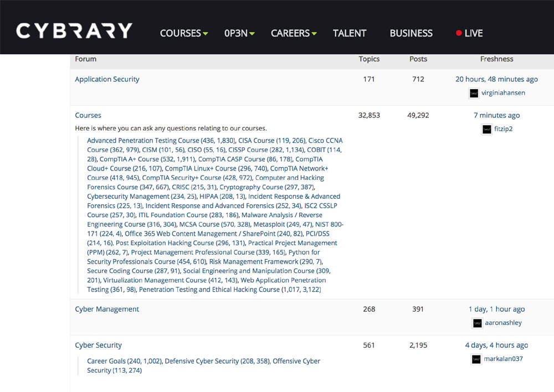Open markalan037's avatar image

coord(476,359)
